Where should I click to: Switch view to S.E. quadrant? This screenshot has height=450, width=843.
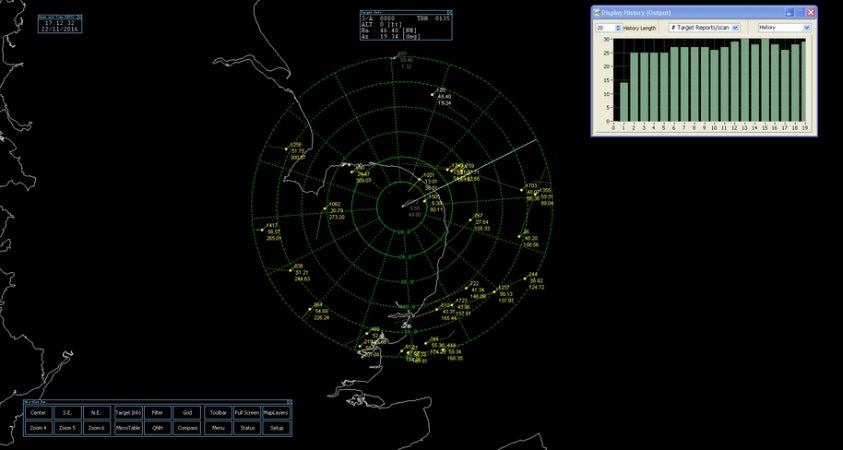click(67, 412)
